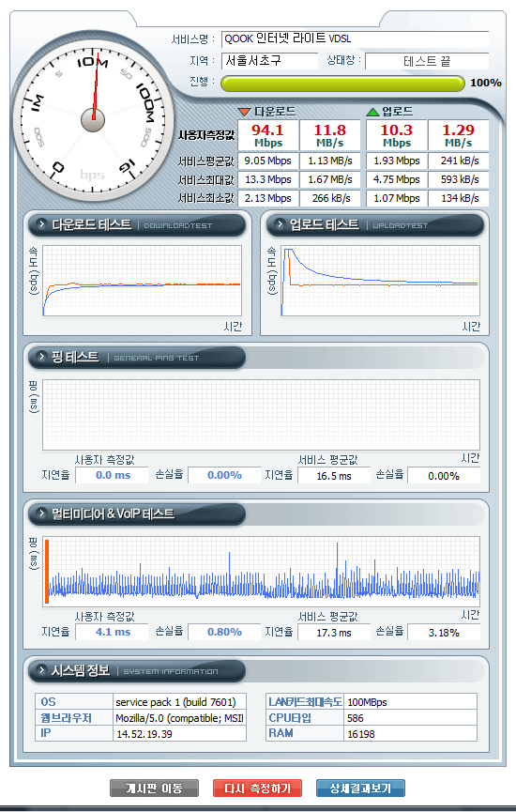The image size is (516, 812).
Task: Open 상세결과보기 detailed results
Action: (x=361, y=789)
